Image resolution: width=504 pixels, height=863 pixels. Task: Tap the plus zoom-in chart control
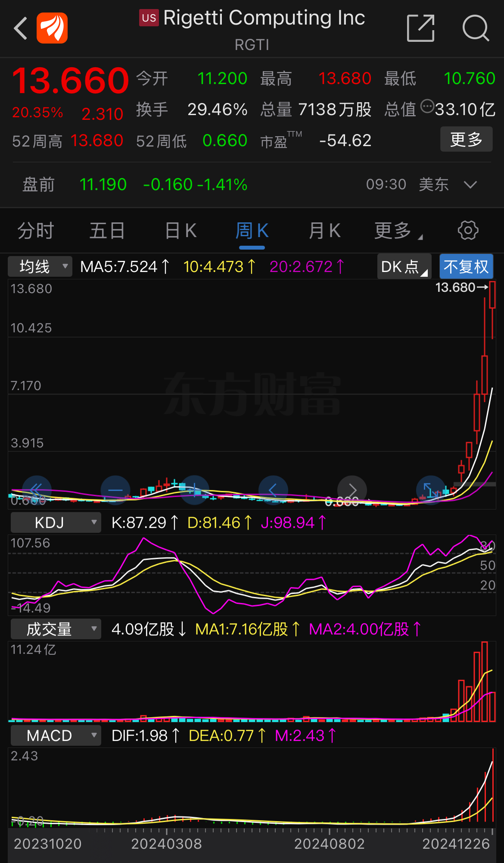point(194,491)
